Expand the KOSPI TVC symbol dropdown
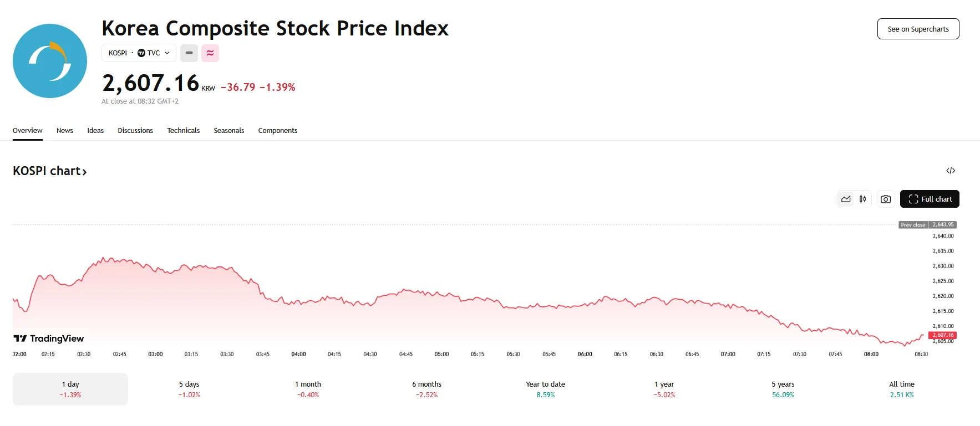Viewport: 980px width, 426px height. click(x=139, y=53)
